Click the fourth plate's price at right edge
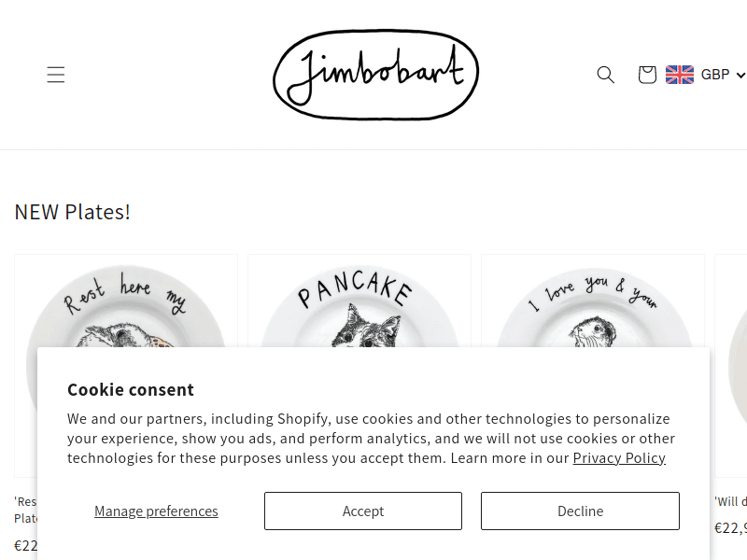The image size is (747, 560). [x=730, y=528]
